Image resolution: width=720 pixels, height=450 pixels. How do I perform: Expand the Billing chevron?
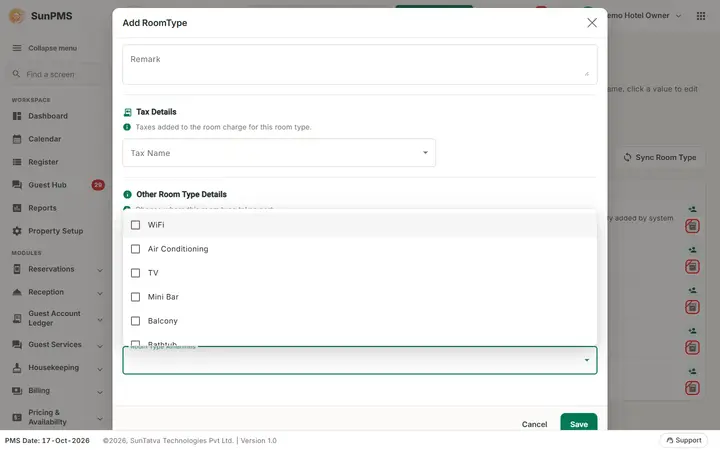pyautogui.click(x=100, y=392)
